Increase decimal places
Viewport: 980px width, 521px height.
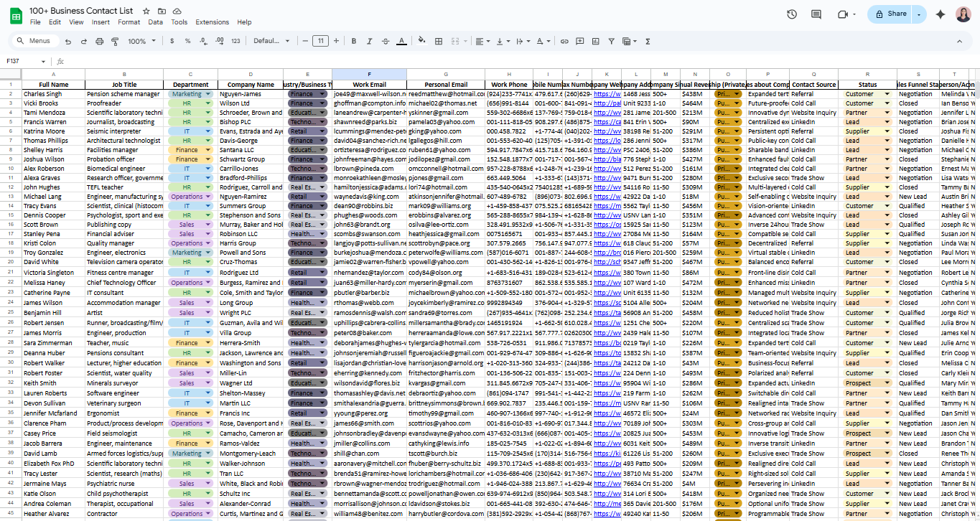coord(219,42)
